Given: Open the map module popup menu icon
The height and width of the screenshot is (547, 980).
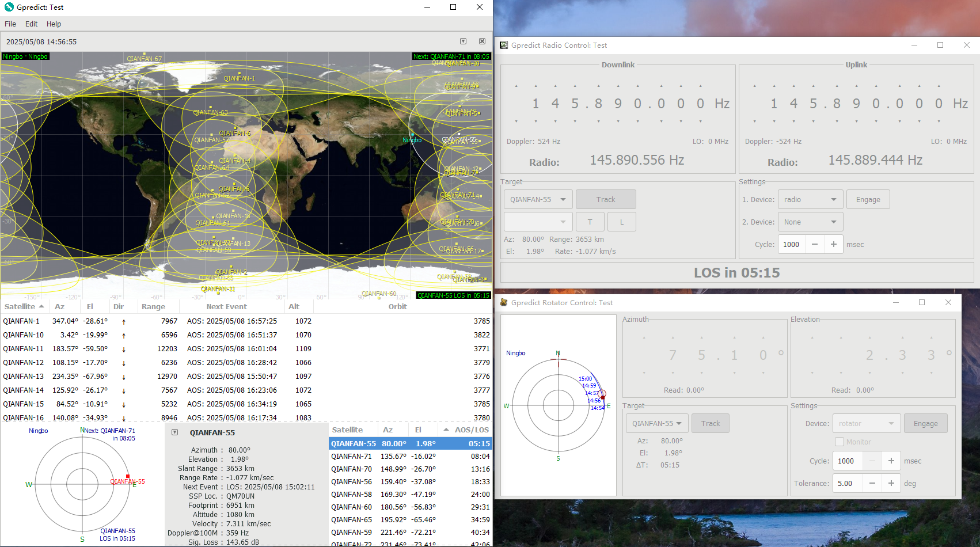Looking at the screenshot, I should tap(463, 41).
